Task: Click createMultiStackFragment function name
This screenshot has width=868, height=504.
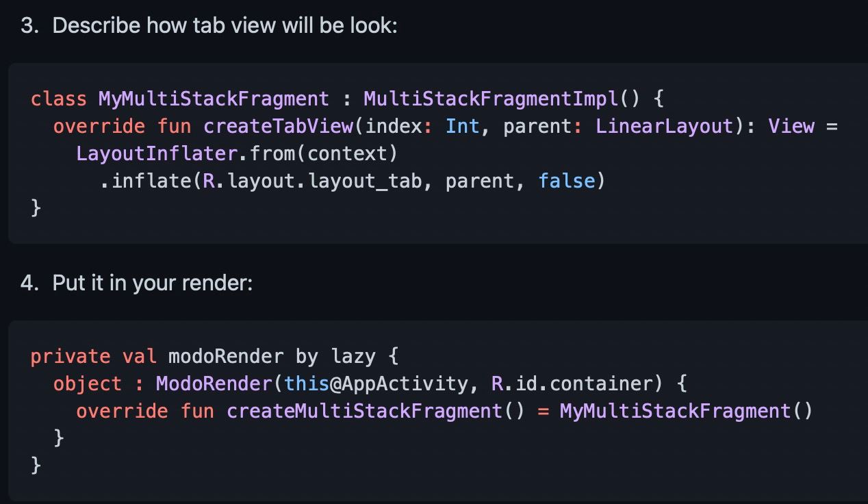Action: click(365, 411)
